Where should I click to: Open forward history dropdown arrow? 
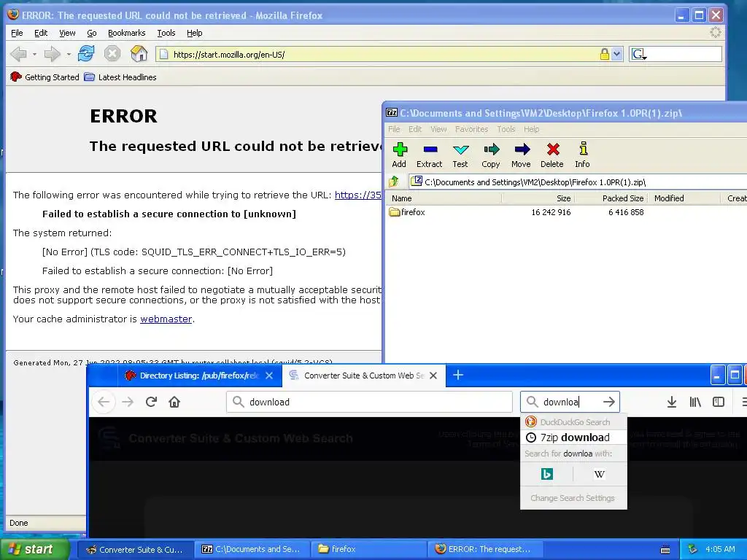69,54
